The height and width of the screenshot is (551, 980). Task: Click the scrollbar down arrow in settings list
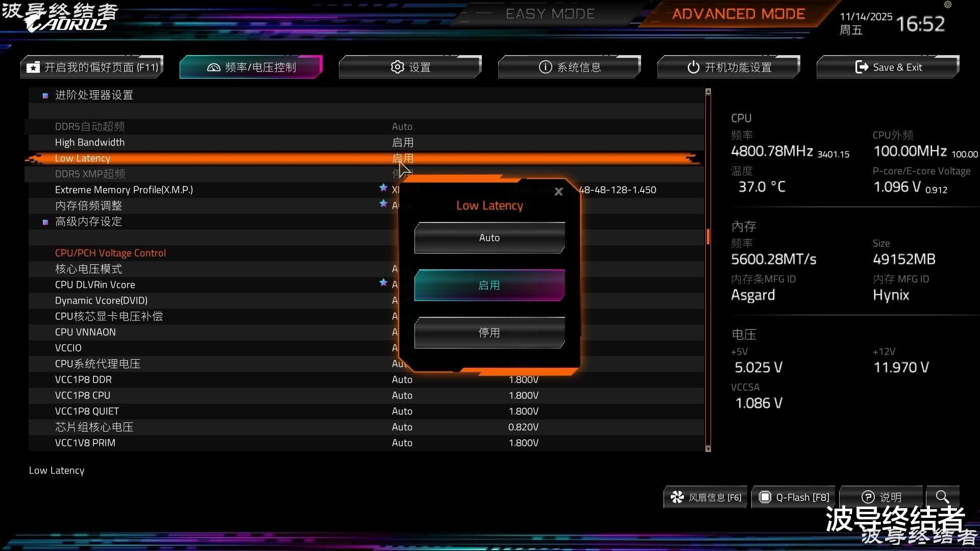(708, 449)
